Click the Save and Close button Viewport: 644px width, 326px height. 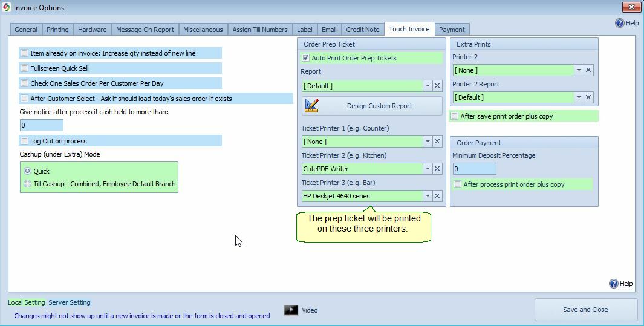coord(586,310)
